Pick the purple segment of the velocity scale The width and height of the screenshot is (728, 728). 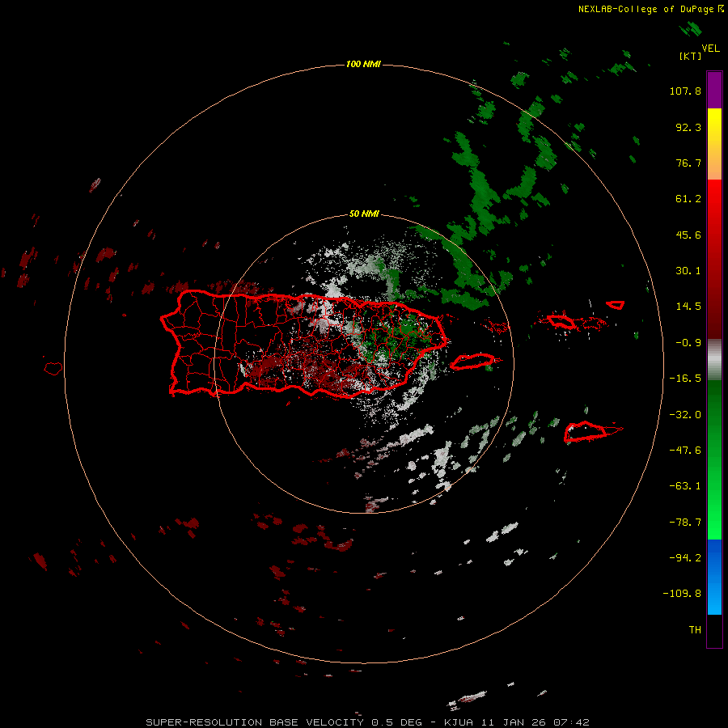(714, 90)
